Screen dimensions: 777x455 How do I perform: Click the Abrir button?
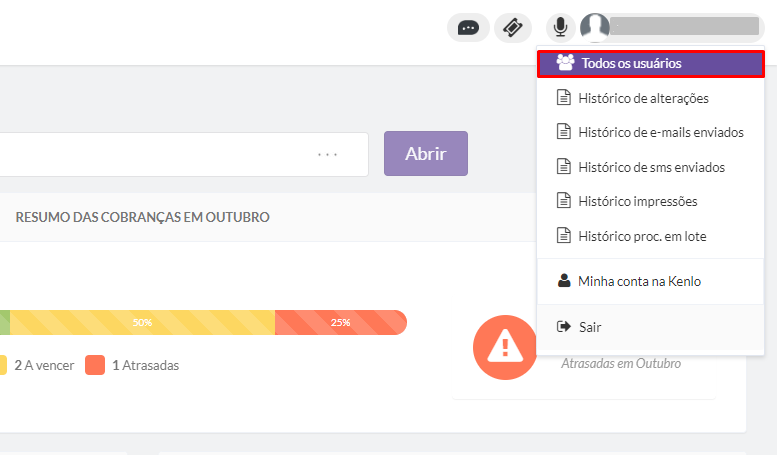tap(426, 154)
